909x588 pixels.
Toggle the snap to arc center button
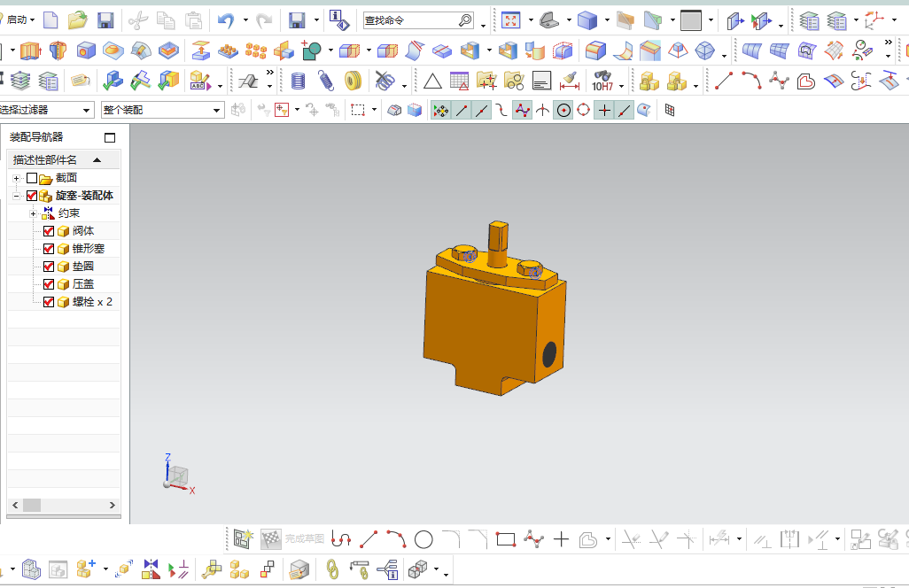coord(563,110)
